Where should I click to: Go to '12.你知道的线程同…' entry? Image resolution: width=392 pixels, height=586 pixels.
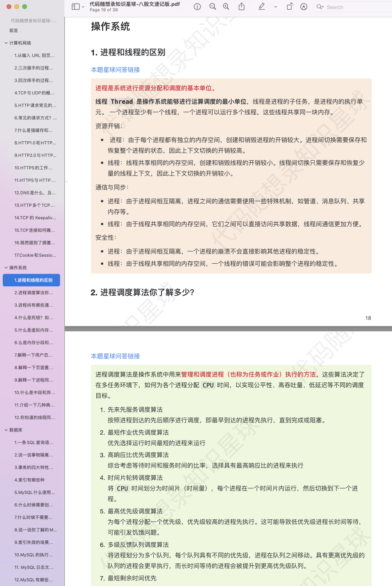coord(35,417)
